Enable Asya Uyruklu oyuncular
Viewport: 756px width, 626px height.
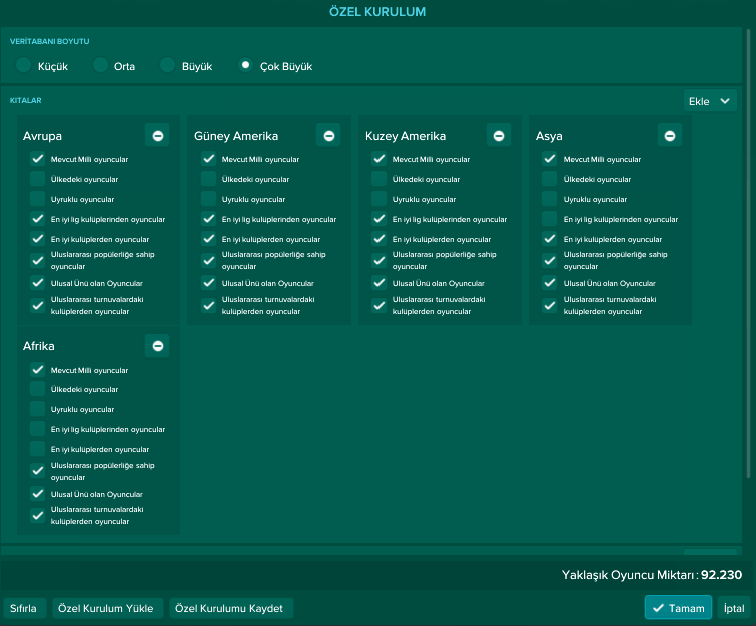click(x=550, y=199)
